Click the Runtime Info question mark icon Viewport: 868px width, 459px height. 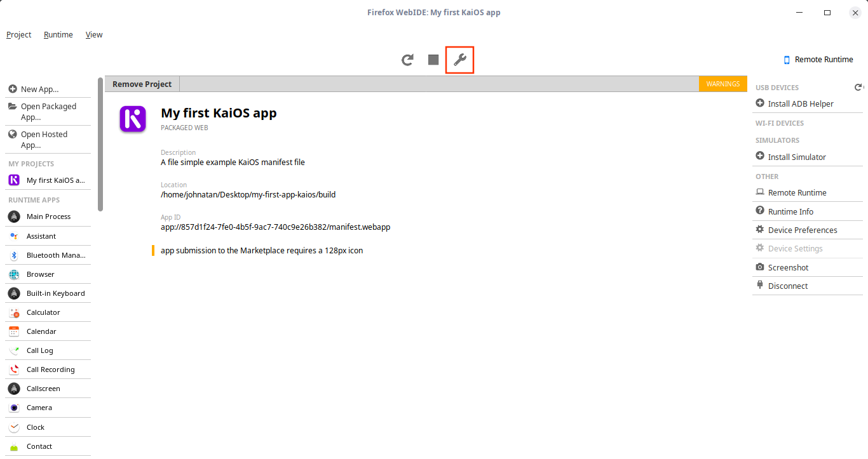click(760, 211)
